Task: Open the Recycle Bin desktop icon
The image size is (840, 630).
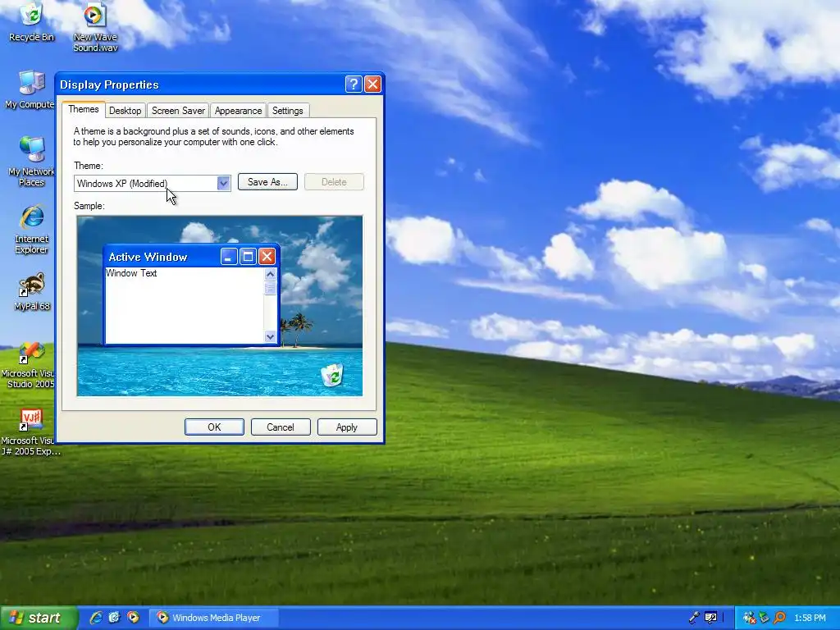Action: tap(31, 21)
